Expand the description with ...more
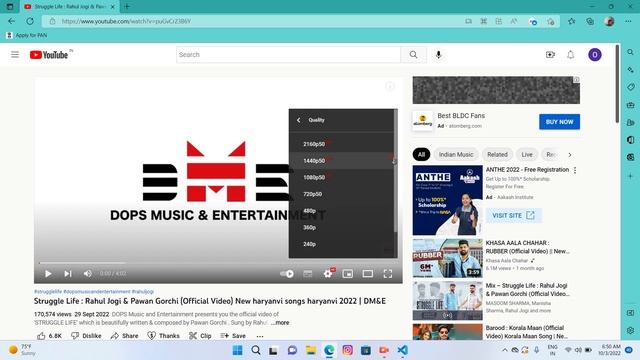This screenshot has height=360, width=640. tap(280, 322)
